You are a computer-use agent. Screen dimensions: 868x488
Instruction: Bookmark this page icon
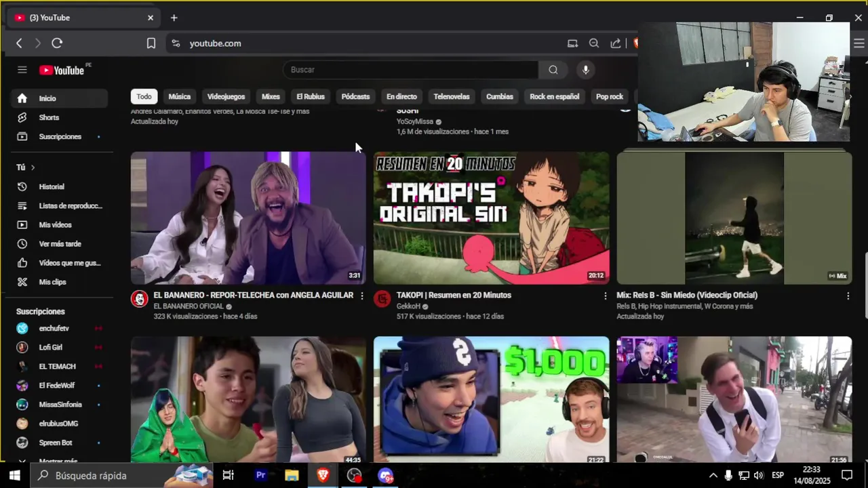pos(151,43)
